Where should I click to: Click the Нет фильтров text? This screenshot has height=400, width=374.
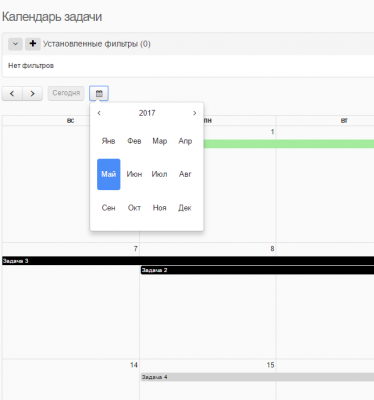coord(31,66)
